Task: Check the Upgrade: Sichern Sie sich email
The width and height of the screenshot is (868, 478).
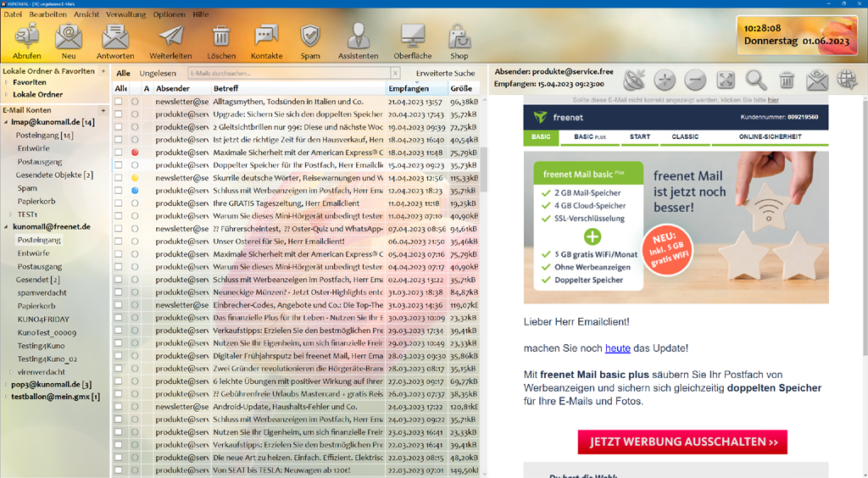Action: 119,114
